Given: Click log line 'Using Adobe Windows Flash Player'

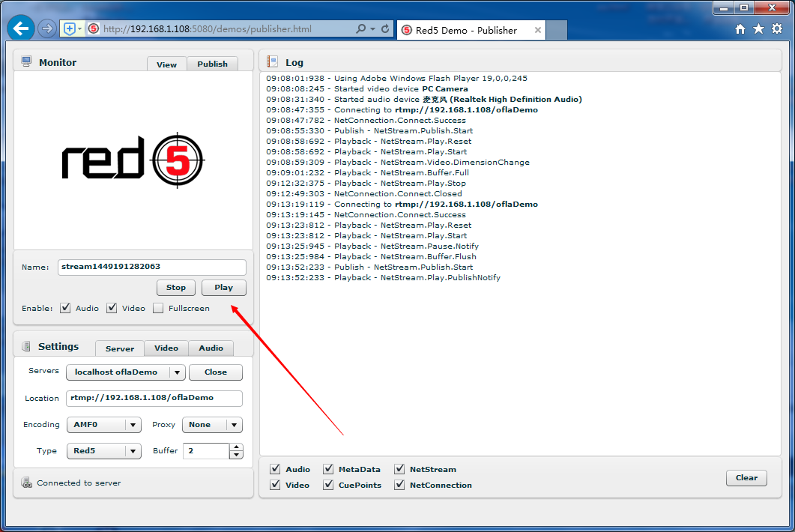Looking at the screenshot, I should [396, 78].
